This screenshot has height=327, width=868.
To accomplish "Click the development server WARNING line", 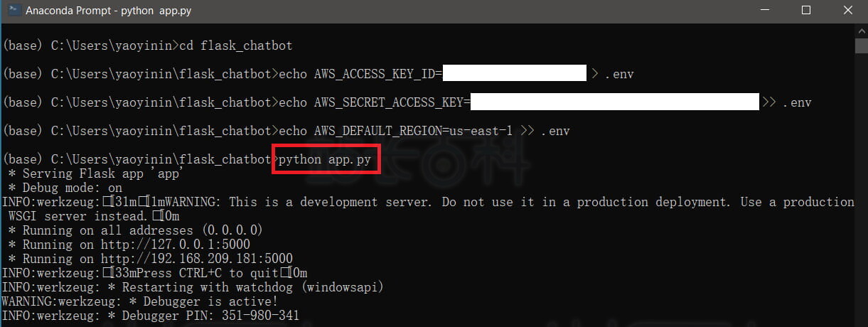I will [x=429, y=202].
